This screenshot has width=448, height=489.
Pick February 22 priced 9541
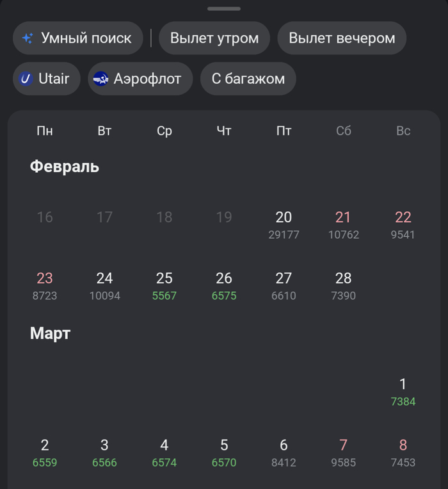[x=403, y=224]
